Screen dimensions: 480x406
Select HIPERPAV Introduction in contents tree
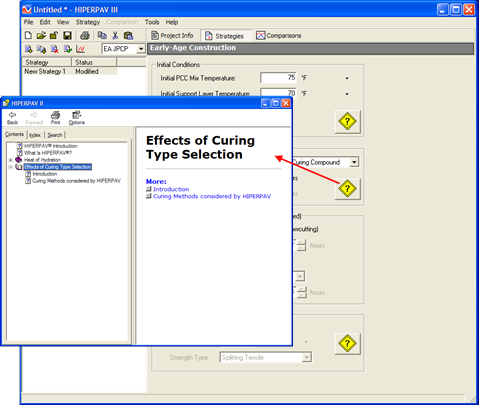point(51,146)
